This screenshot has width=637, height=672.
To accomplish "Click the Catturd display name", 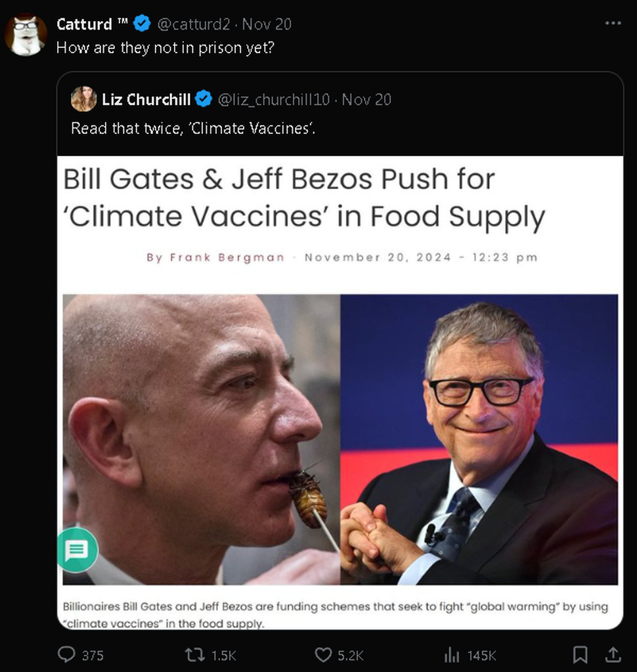I will [84, 24].
